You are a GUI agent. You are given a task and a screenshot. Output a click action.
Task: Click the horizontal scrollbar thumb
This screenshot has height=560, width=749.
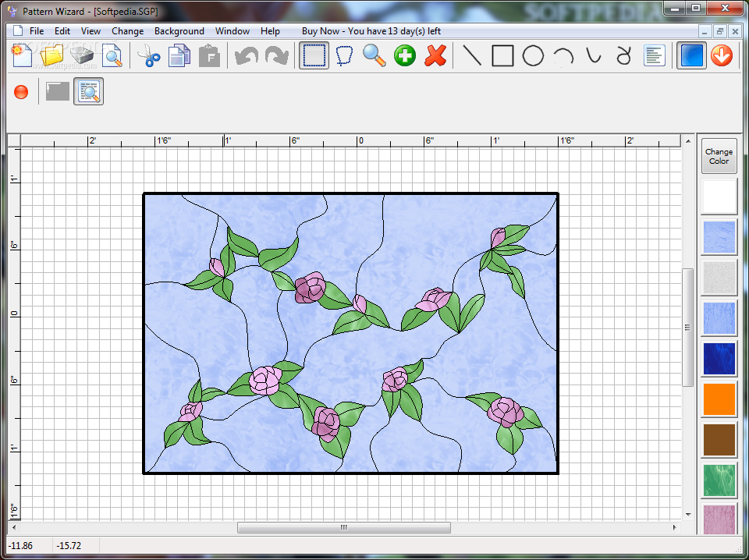344,527
